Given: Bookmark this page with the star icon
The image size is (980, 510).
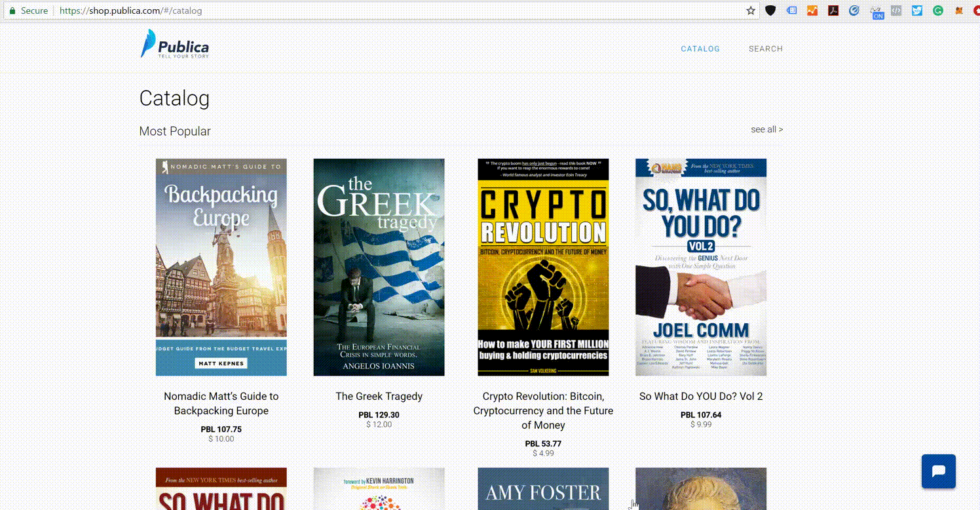Looking at the screenshot, I should tap(751, 10).
